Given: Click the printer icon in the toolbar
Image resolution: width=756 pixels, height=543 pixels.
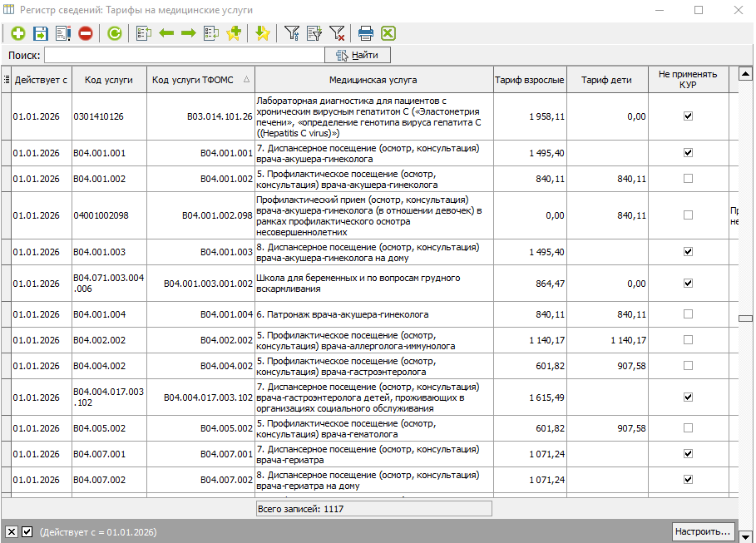Looking at the screenshot, I should click(x=365, y=33).
